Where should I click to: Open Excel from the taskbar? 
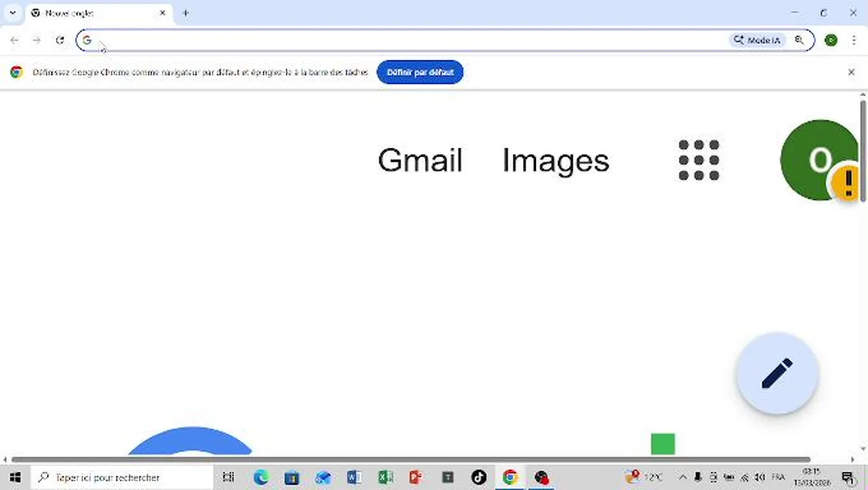pyautogui.click(x=385, y=477)
